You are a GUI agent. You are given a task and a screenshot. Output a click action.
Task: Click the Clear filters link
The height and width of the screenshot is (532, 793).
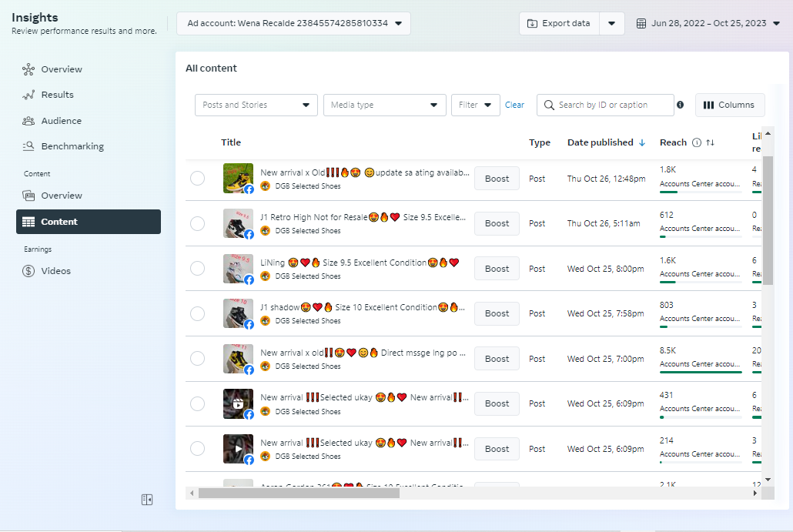coord(514,105)
